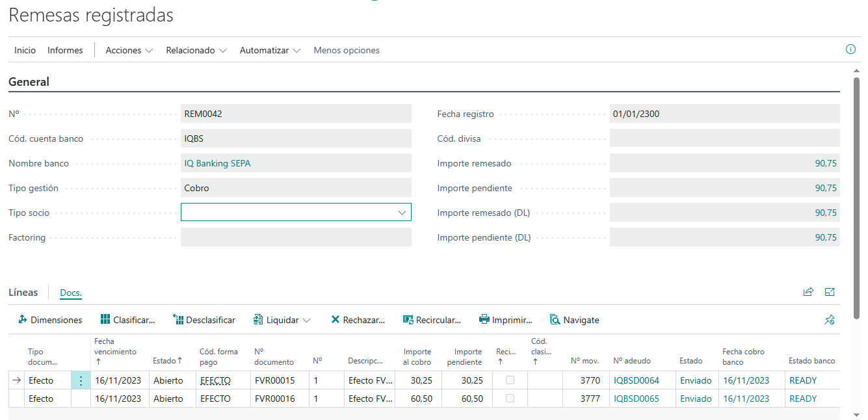Expand the lines section to full screen
868x420 pixels.
[830, 292]
